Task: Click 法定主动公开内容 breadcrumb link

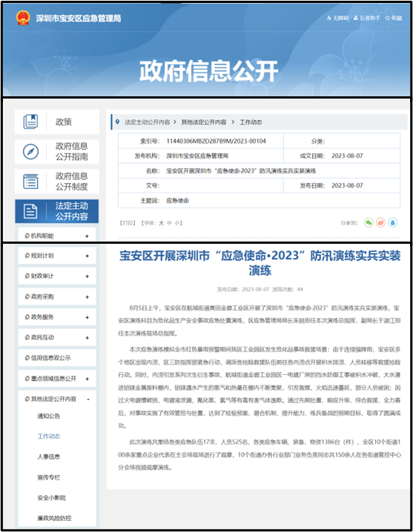Action: tap(147, 122)
